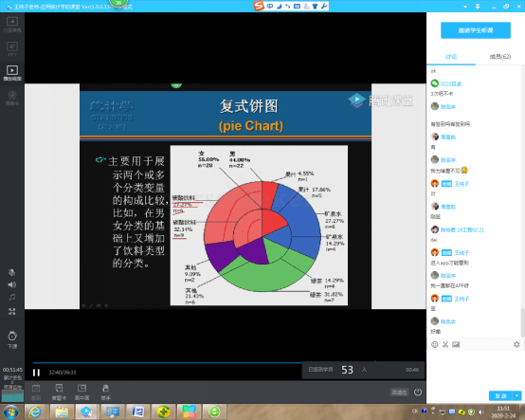Open the raise hand tool

click(105, 393)
